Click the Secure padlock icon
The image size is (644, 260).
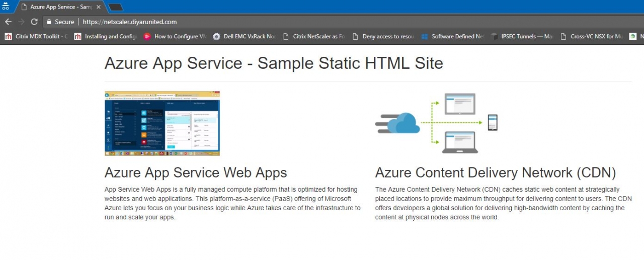49,22
